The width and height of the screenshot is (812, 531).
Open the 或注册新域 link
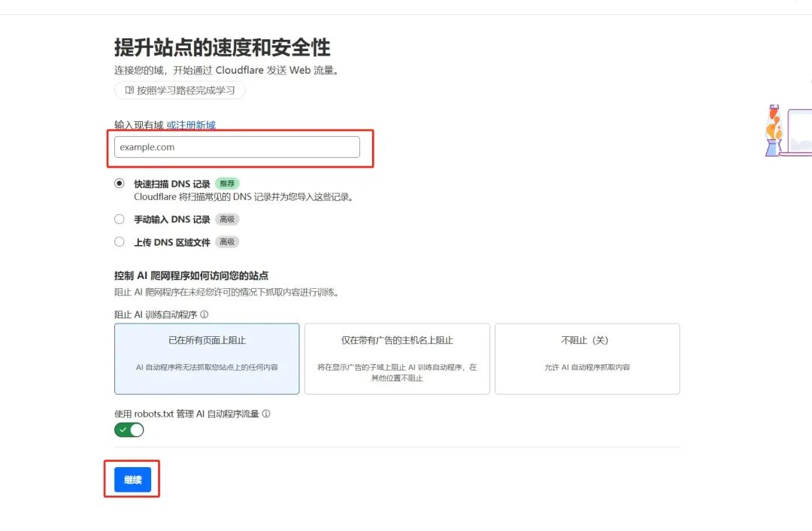[x=191, y=125]
